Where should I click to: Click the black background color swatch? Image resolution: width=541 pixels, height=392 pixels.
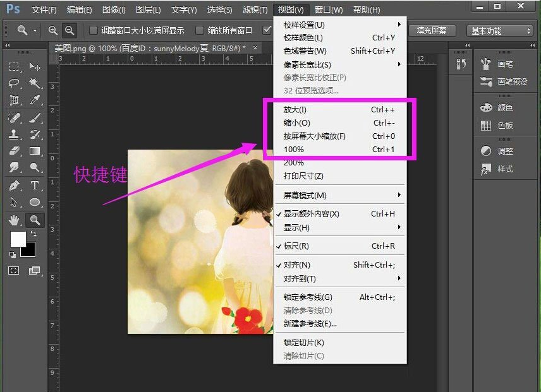[x=30, y=251]
